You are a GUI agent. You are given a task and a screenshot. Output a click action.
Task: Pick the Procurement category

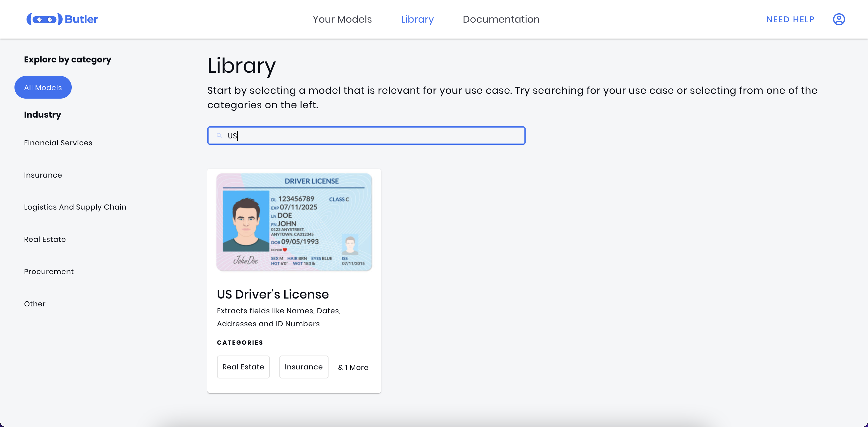[49, 271]
